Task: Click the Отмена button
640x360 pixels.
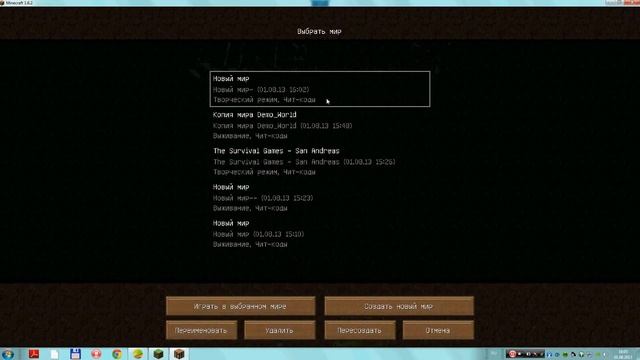Action: pyautogui.click(x=438, y=330)
